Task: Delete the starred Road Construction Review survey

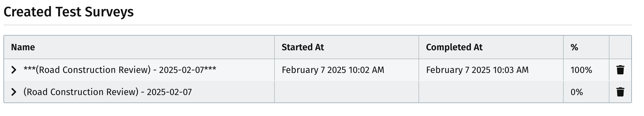Action: tap(620, 70)
